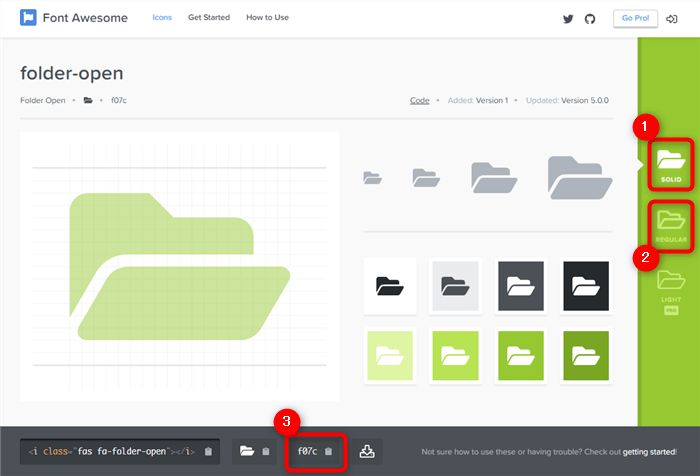Copy the HTML class snippet
Screen dimensions: 700x476
(120, 452)
